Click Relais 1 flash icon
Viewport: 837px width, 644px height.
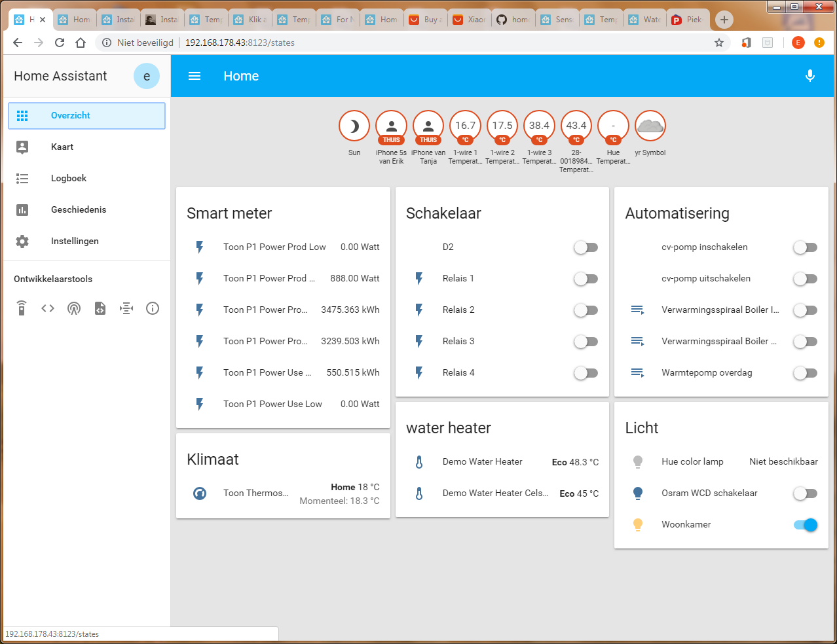coord(419,279)
